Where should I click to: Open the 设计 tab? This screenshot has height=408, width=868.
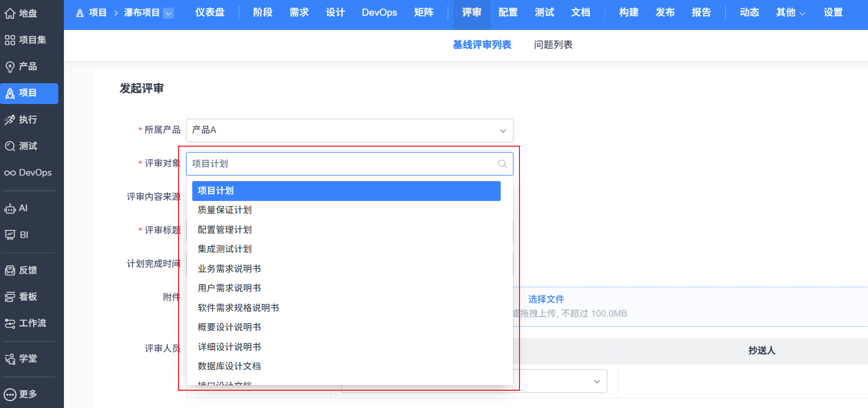[335, 13]
